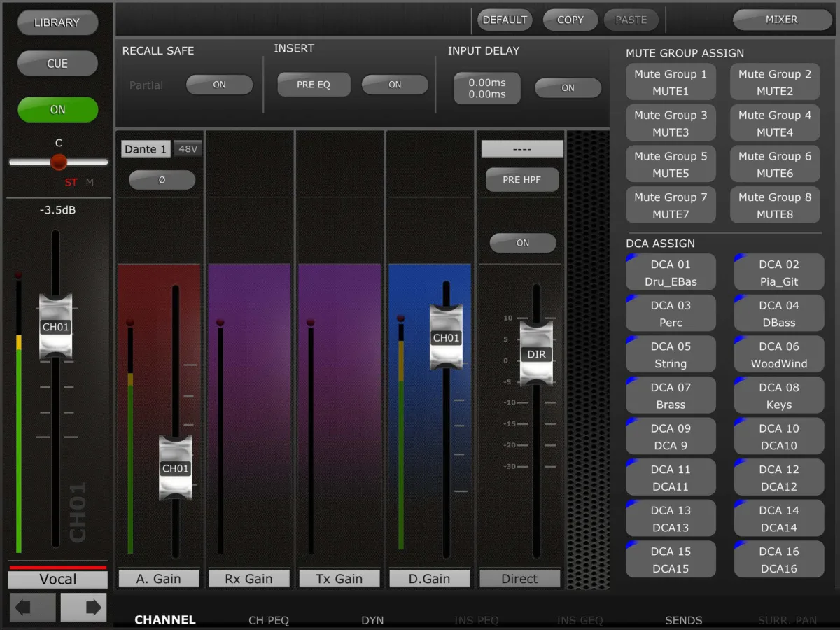Click the A. Gain CH01 fader knob
Viewport: 840px width, 630px height.
[176, 468]
